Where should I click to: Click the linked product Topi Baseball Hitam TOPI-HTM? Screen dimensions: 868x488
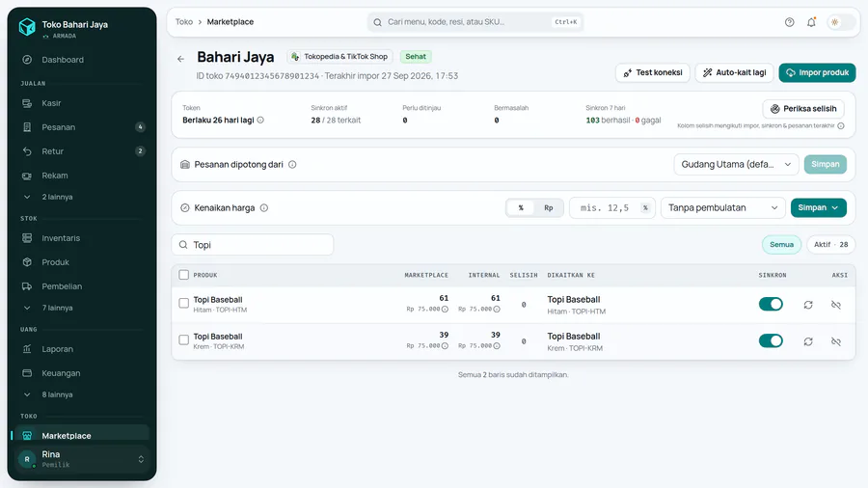(577, 305)
